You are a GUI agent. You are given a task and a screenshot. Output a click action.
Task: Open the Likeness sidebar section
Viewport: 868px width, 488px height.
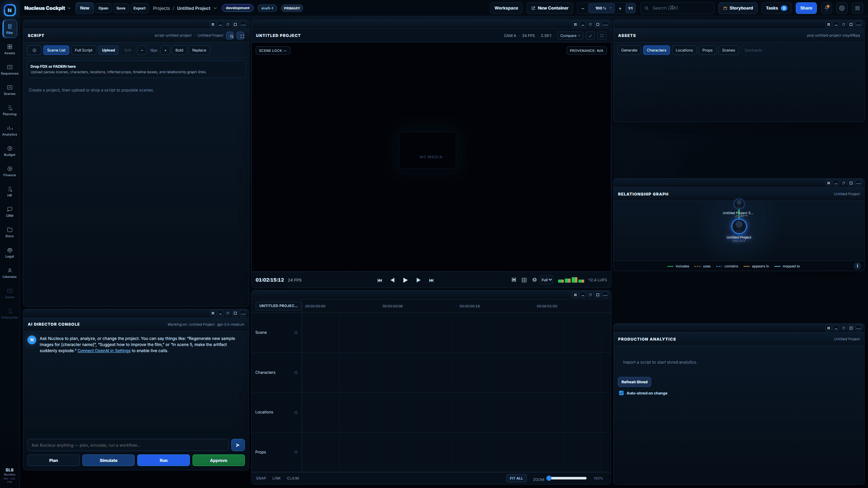pyautogui.click(x=9, y=273)
